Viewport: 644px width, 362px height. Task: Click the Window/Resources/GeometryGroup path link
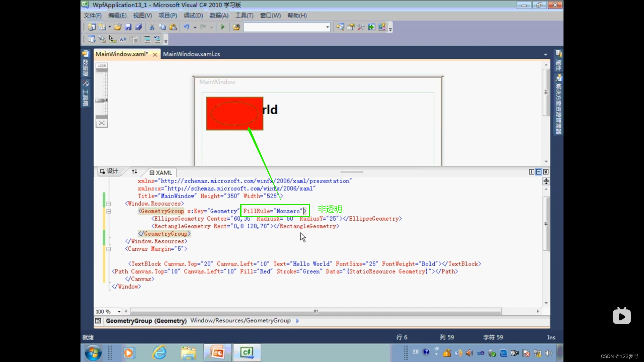(x=240, y=320)
